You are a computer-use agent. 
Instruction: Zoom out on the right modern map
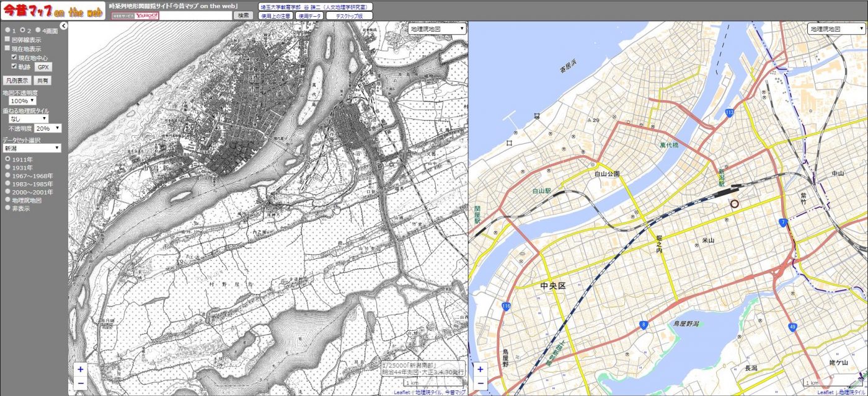(x=480, y=383)
